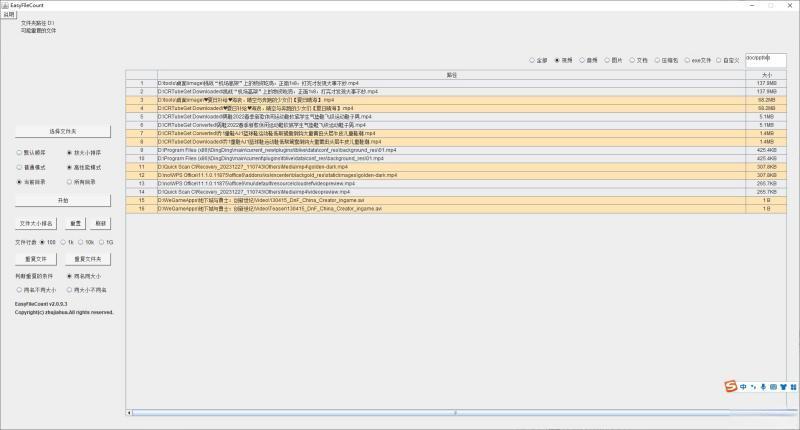This screenshot has height=430, width=800.
Task: Click the 425.4KB size cell in row 9
Action: point(766,150)
